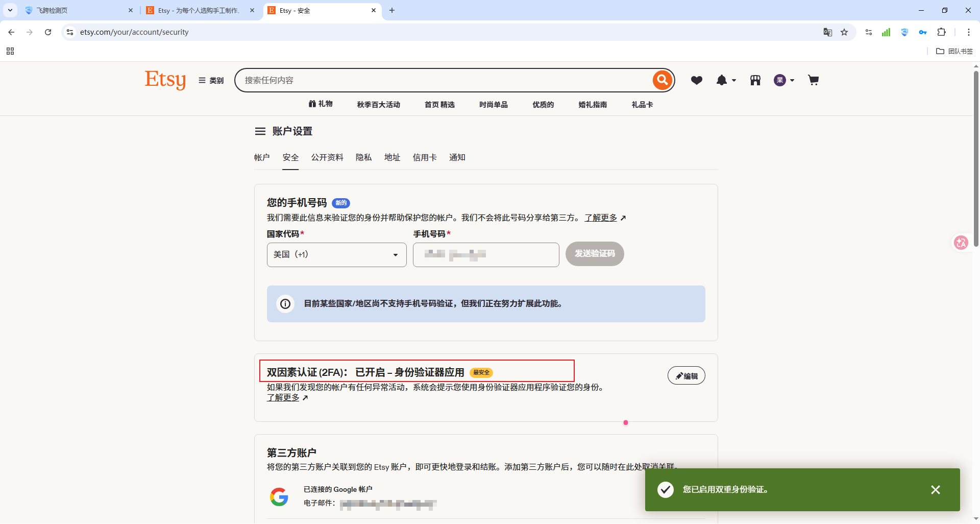This screenshot has height=524, width=980.
Task: Open the 类别 categories menu
Action: (x=211, y=80)
